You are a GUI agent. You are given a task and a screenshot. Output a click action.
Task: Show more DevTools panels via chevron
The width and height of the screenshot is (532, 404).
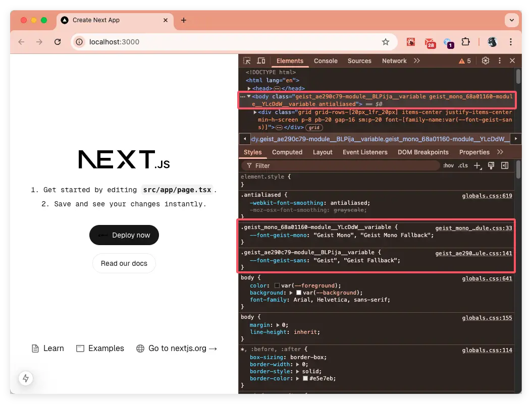tap(416, 61)
